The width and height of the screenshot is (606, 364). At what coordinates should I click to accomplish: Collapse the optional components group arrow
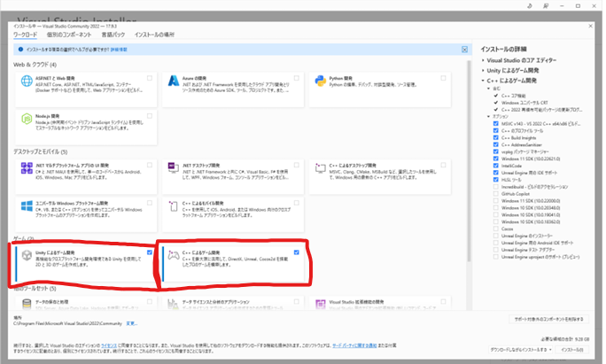pyautogui.click(x=489, y=116)
